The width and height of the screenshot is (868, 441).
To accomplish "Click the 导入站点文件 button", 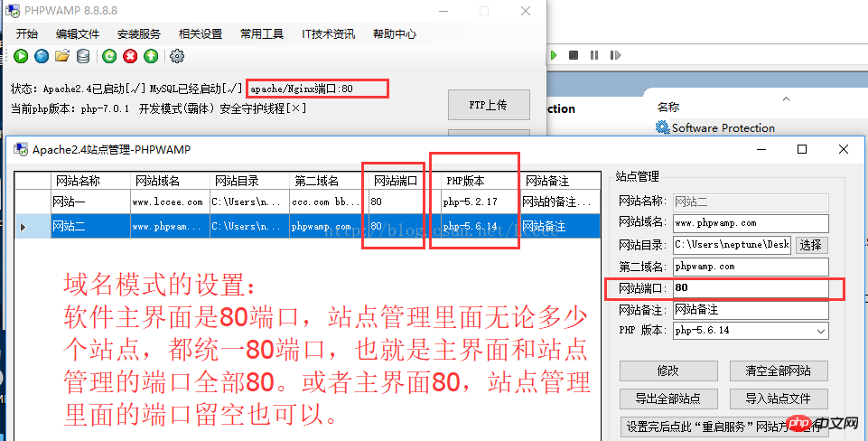I will (x=779, y=399).
